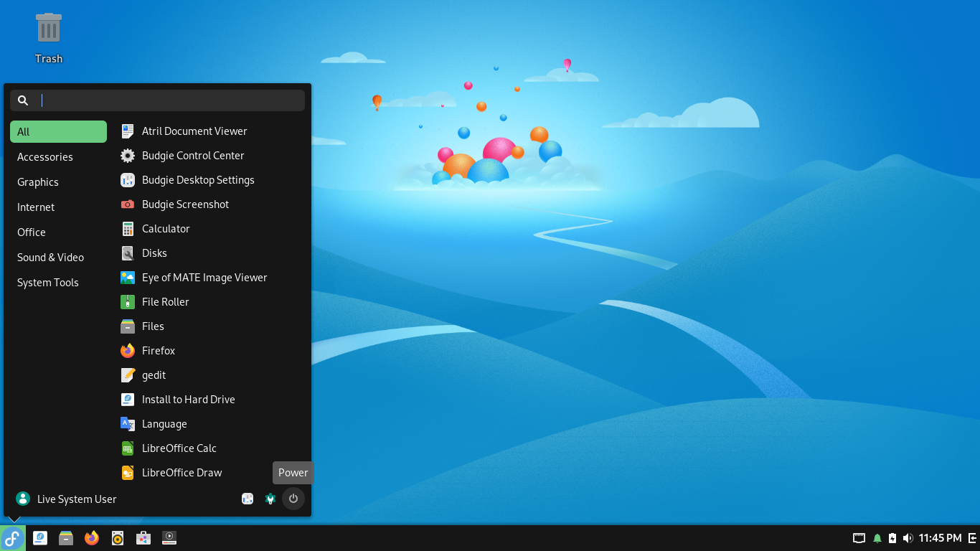Show the Accessories category
Screen dimensions: 980x551
point(58,157)
